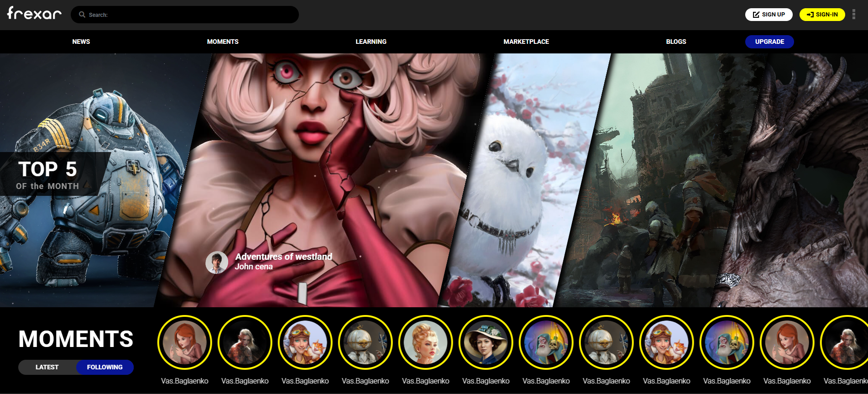Switch moments to Latest
Image resolution: width=868 pixels, height=394 pixels.
click(47, 367)
